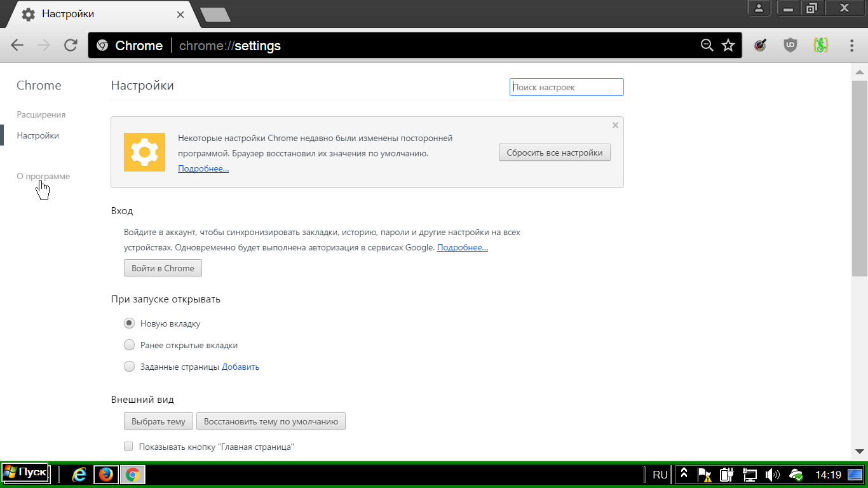
Task: Bookmark this page with the star icon
Action: click(728, 45)
